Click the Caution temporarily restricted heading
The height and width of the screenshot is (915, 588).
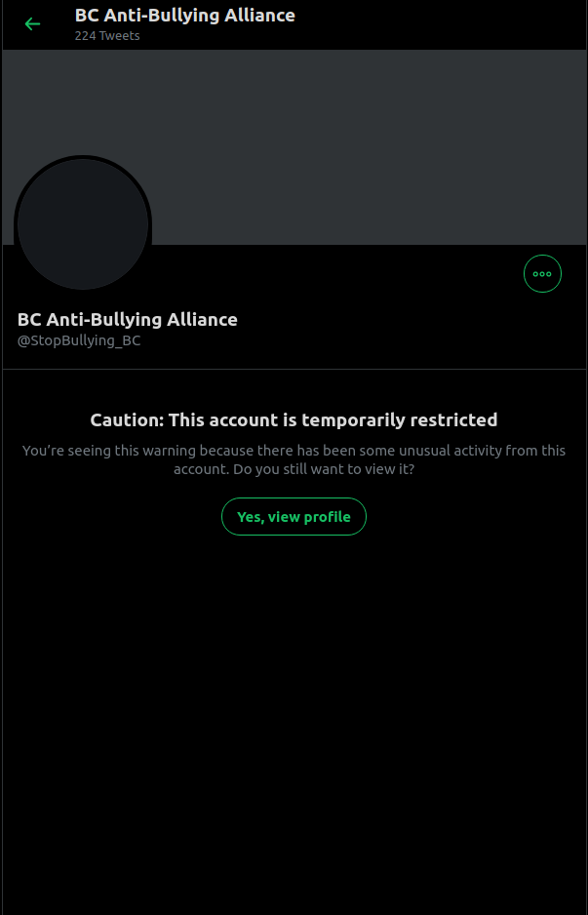(x=294, y=420)
